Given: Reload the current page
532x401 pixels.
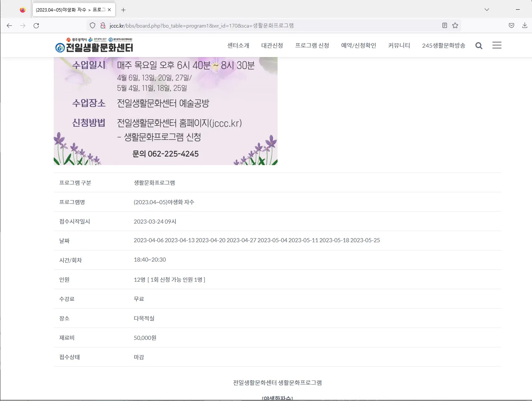Looking at the screenshot, I should [36, 25].
